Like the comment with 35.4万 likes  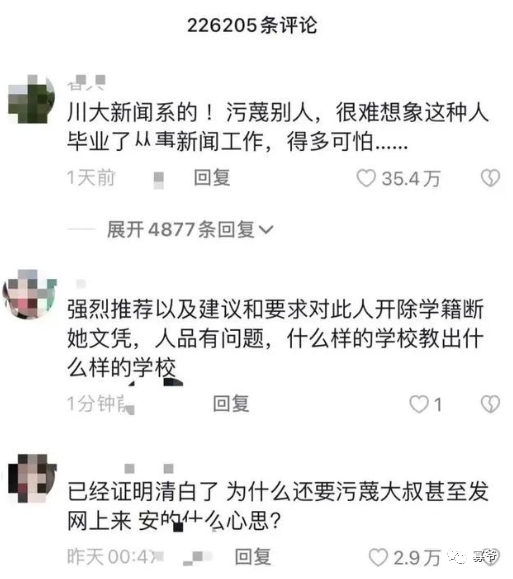[x=366, y=178]
